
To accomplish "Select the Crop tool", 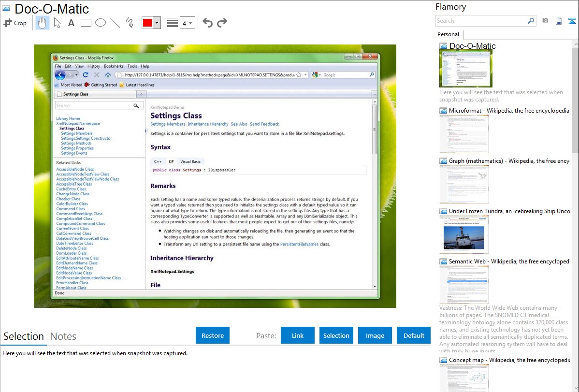I will [x=15, y=23].
